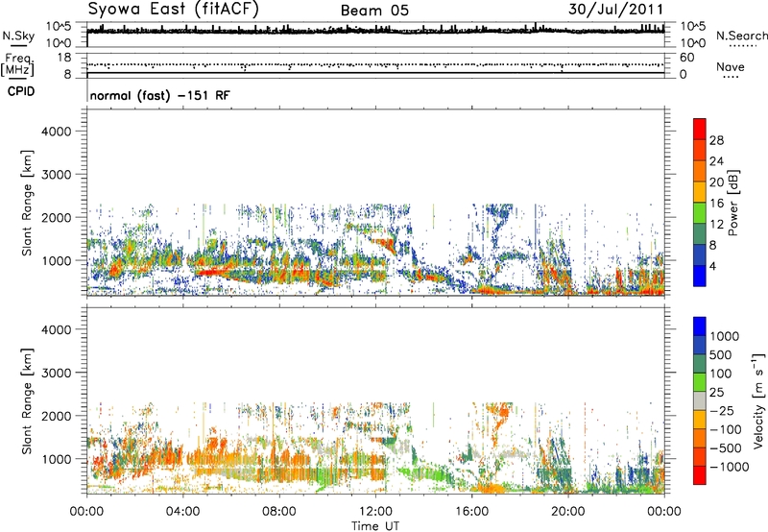The image size is (768, 532).
Task: Click the 'N.Search' legend label
Action: (x=741, y=36)
